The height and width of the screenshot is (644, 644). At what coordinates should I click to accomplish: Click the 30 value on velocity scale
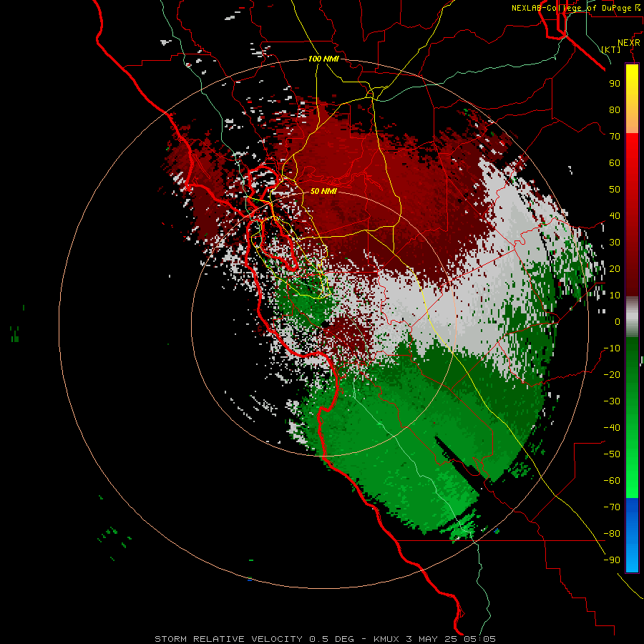pyautogui.click(x=615, y=243)
